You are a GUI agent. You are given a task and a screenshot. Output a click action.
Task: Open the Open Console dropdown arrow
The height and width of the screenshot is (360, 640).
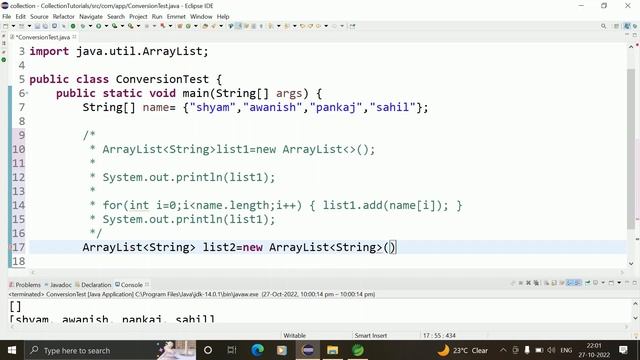[x=619, y=283]
